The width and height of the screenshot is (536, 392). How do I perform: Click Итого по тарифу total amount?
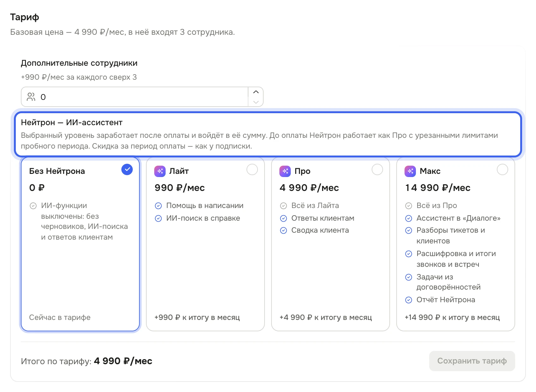[123, 361]
